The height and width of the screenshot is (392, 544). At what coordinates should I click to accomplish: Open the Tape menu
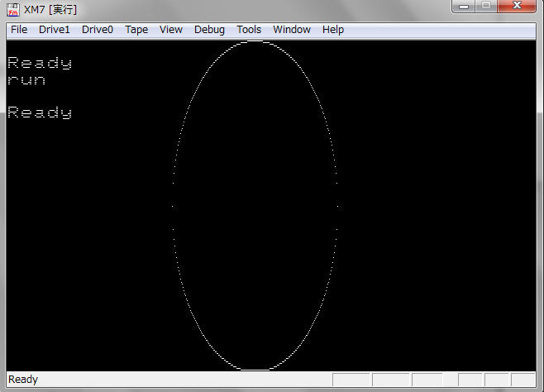pyautogui.click(x=136, y=30)
